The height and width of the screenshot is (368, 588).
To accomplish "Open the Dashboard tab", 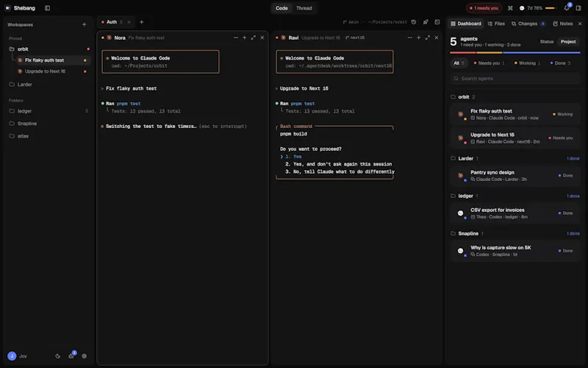I will click(x=466, y=24).
